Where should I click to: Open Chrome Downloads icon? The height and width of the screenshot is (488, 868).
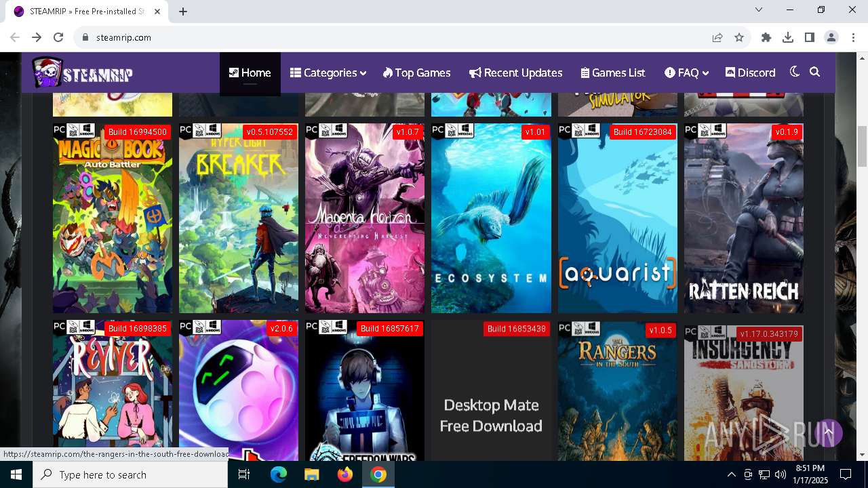pyautogui.click(x=788, y=37)
